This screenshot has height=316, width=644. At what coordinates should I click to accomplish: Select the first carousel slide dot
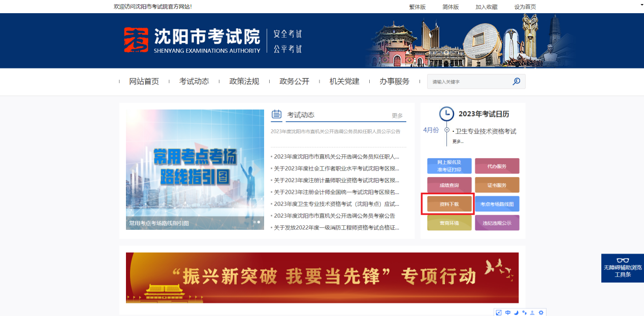pos(254,222)
